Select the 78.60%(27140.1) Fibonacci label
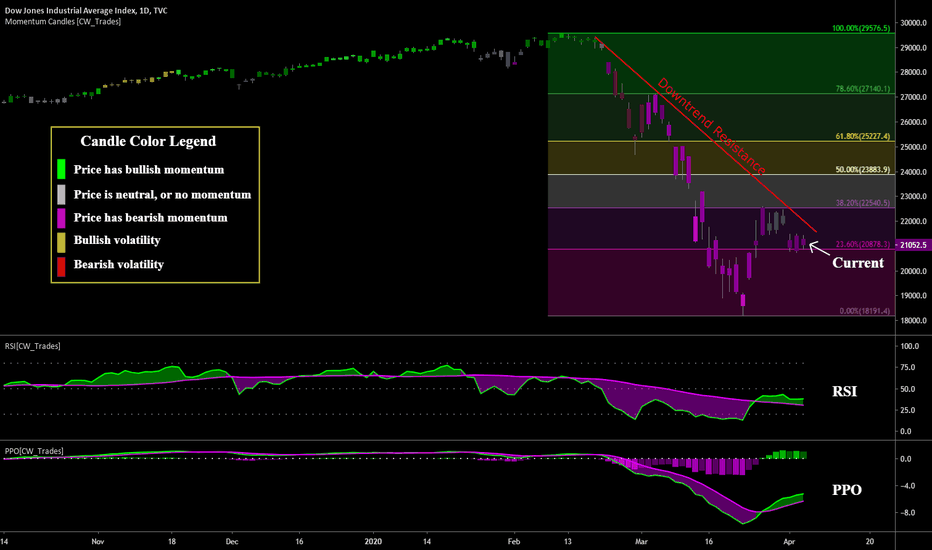This screenshot has height=550, width=932. [x=862, y=89]
